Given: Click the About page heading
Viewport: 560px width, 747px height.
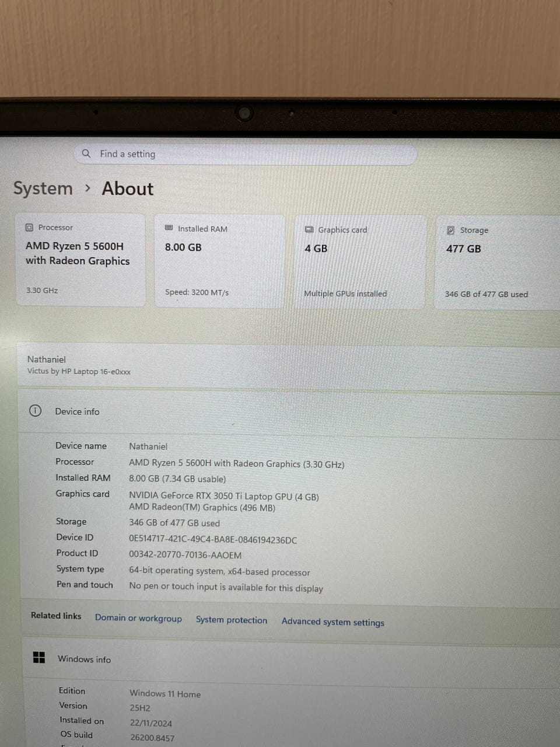Looking at the screenshot, I should 128,189.
